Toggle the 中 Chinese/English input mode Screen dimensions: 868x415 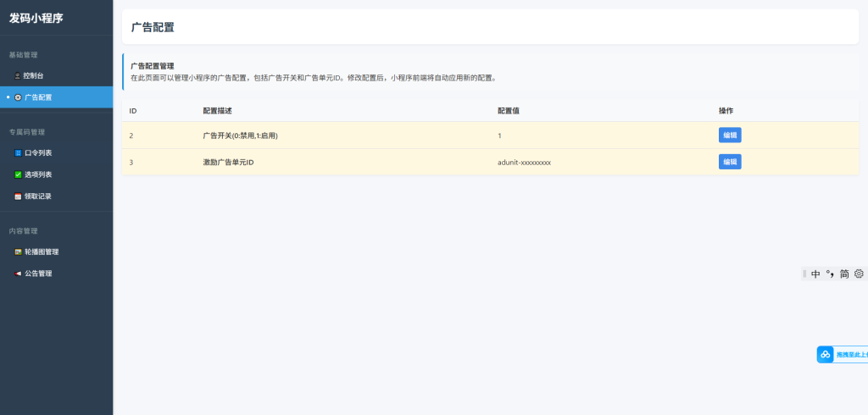815,274
